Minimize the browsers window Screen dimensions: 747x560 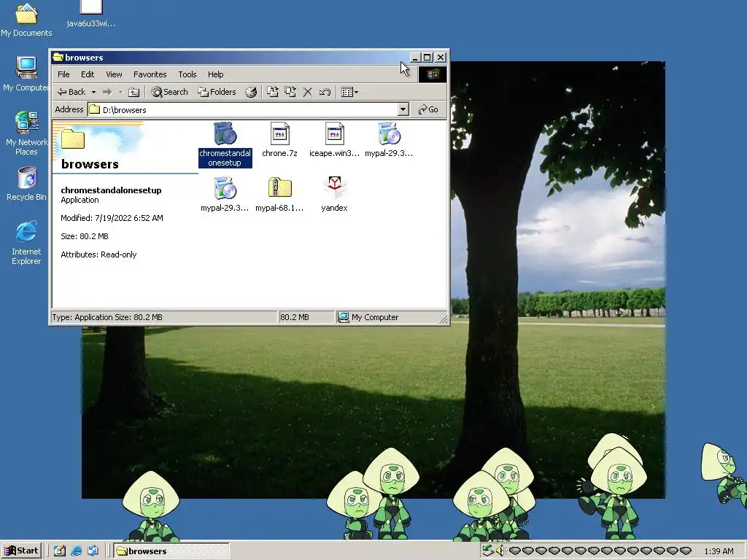pos(415,58)
